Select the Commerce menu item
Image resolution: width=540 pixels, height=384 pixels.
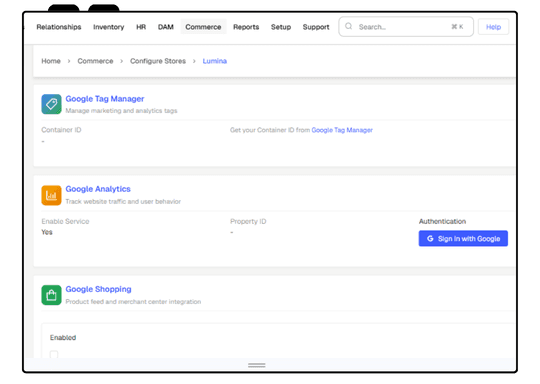coord(203,27)
